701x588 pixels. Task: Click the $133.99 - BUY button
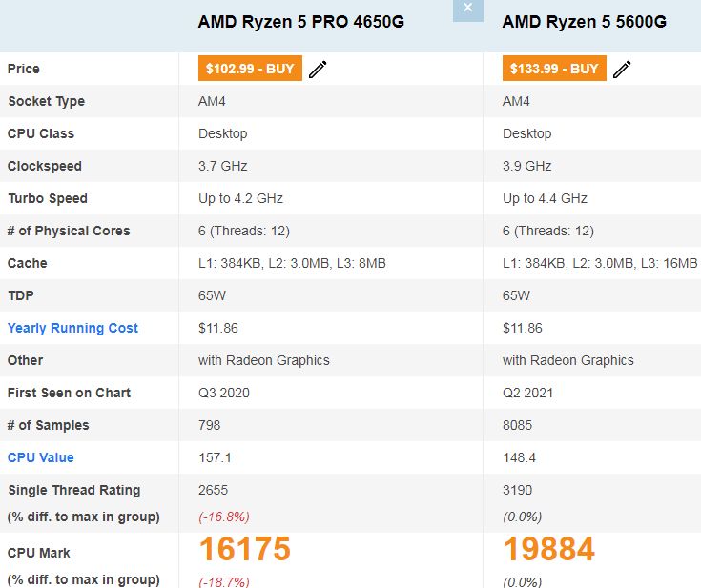[554, 69]
